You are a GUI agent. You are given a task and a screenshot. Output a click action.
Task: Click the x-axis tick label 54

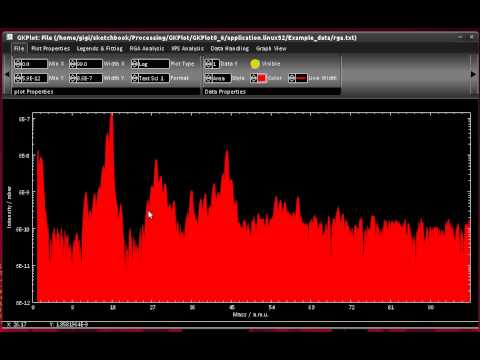tap(272, 308)
